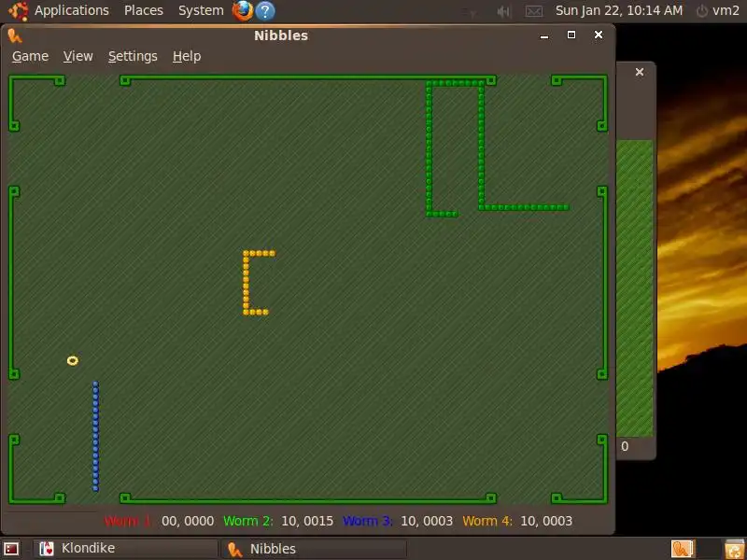
Task: Click the Worm 1 score label
Action: point(127,521)
